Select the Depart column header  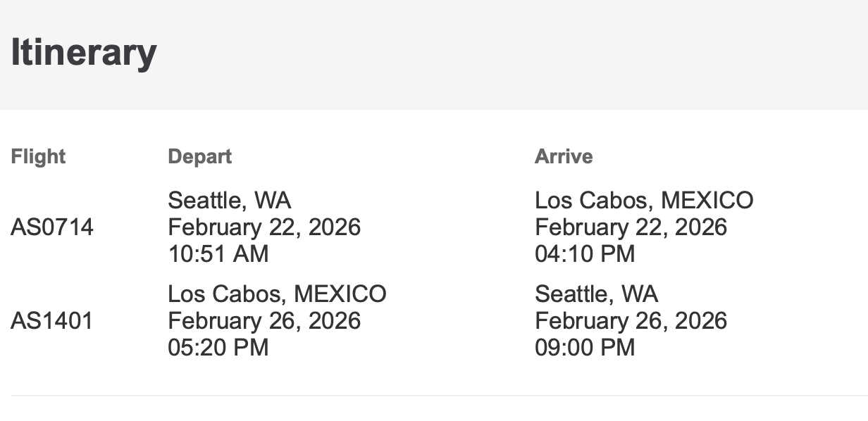[x=199, y=156]
